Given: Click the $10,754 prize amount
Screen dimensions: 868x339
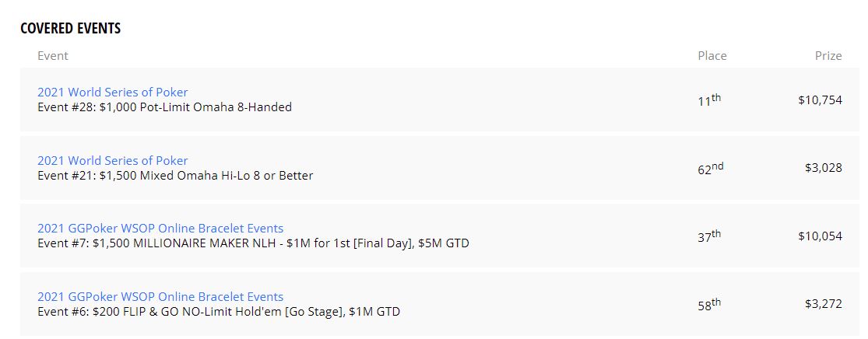Looking at the screenshot, I should (x=820, y=100).
